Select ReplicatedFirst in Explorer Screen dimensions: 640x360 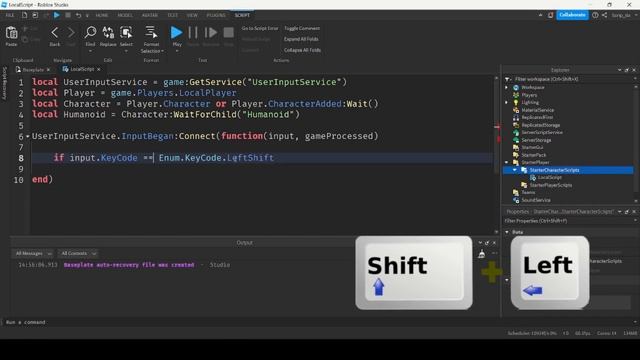tap(537, 118)
